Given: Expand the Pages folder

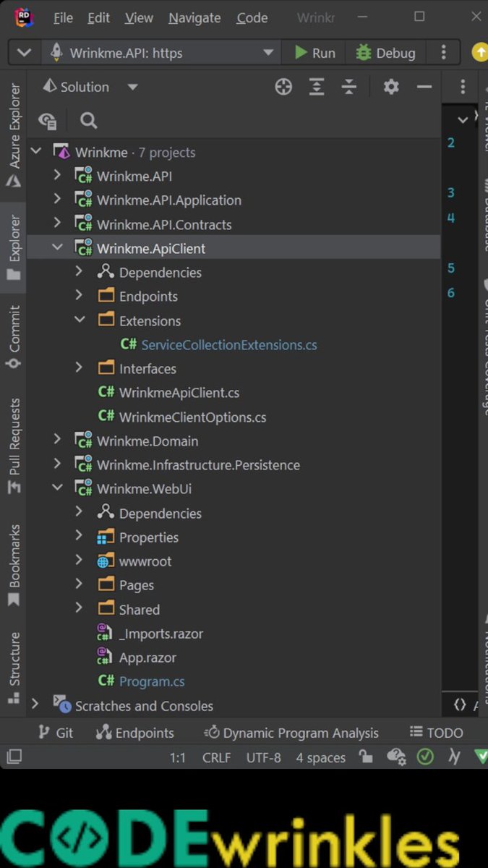Looking at the screenshot, I should 80,585.
